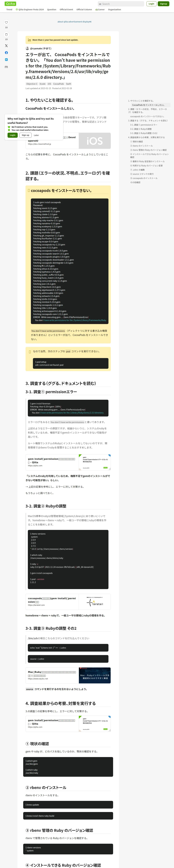Open the Question tab
The width and height of the screenshot is (174, 868).
tap(52, 9)
